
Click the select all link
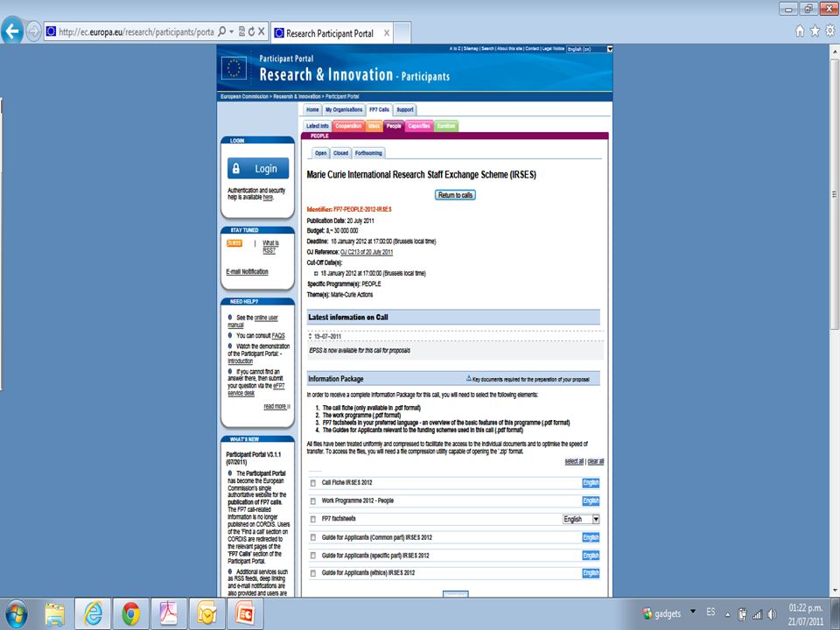(574, 462)
